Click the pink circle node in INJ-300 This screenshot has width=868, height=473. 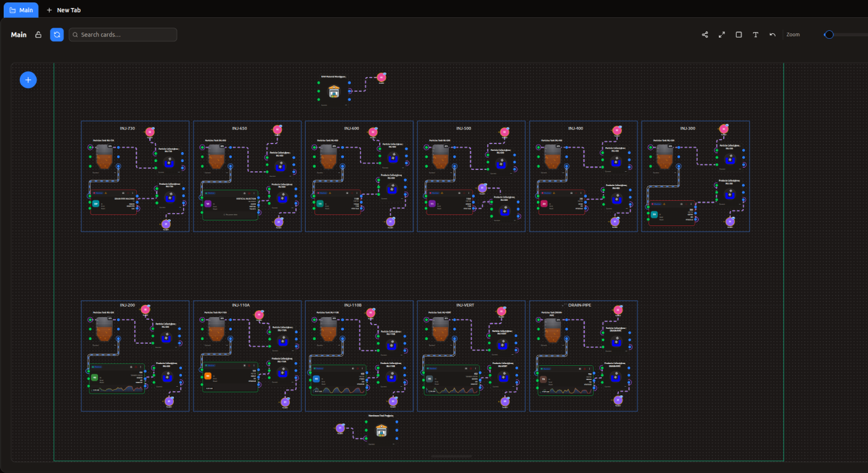click(724, 129)
